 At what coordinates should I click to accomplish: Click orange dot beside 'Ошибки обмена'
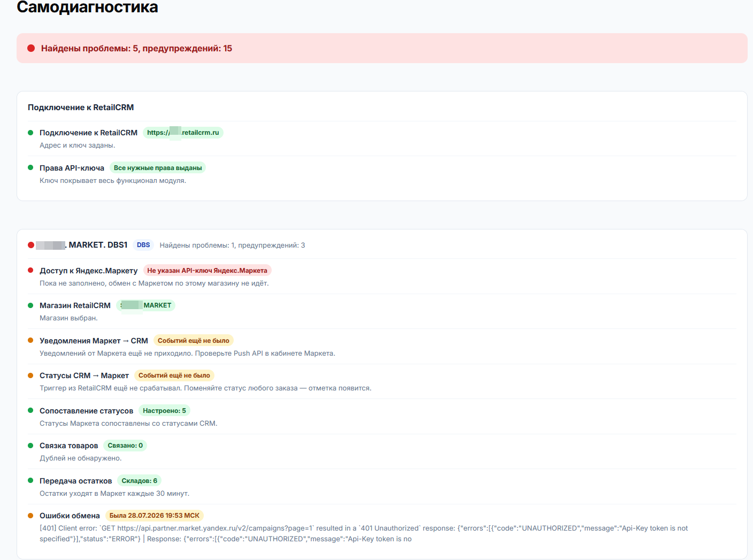30,516
